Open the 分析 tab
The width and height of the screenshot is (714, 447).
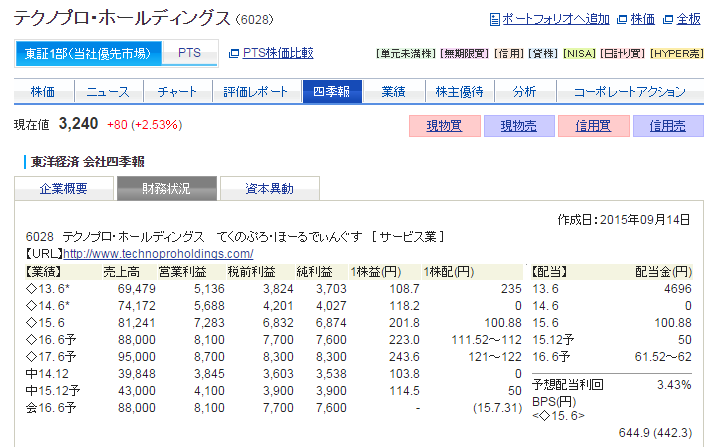tap(525, 91)
